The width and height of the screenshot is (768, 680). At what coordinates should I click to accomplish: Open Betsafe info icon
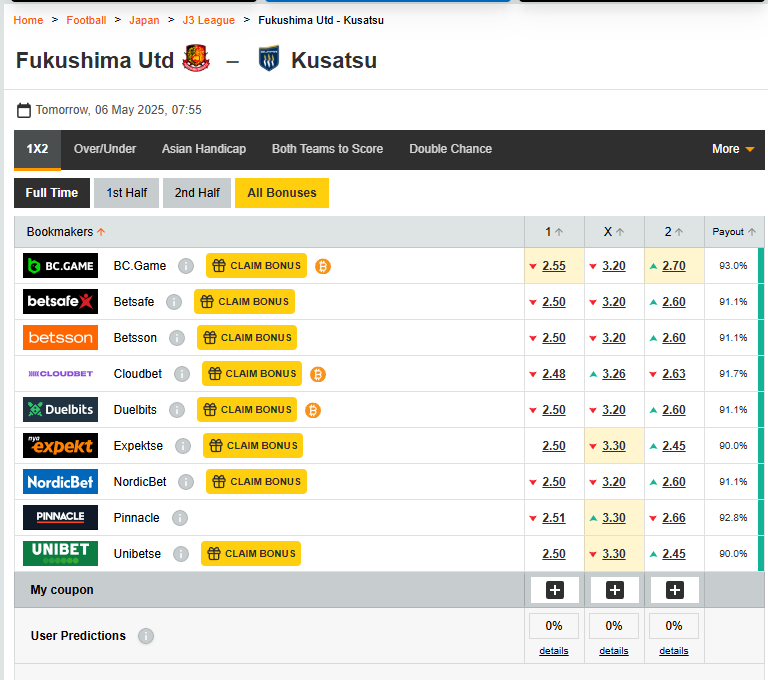(174, 302)
